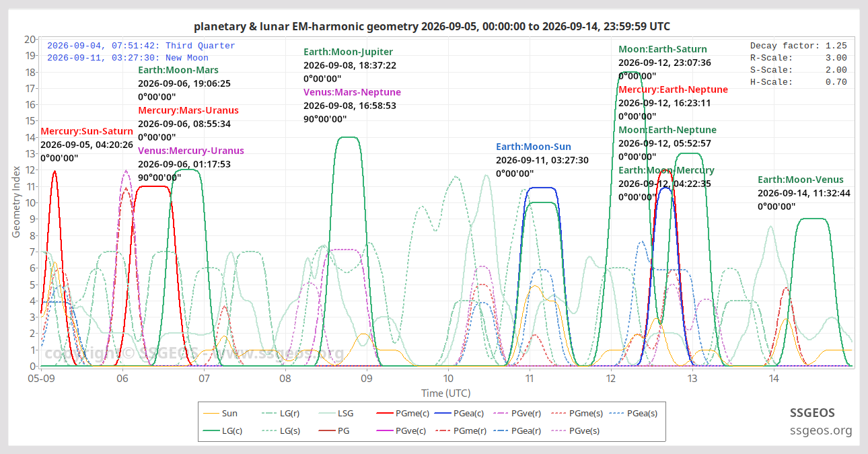Select the LG(r) dashed legend item
This screenshot has width=868, height=454.
(x=280, y=414)
